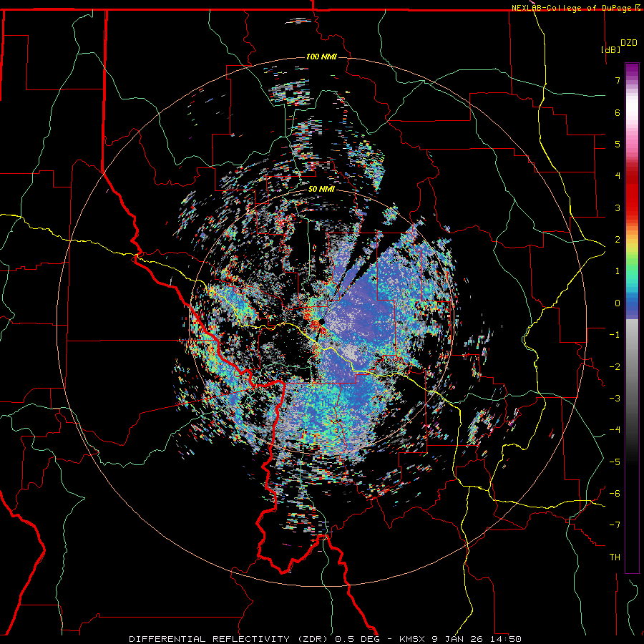Click the legend value 0 label
Viewport: 644px width, 644px height.
coord(618,303)
